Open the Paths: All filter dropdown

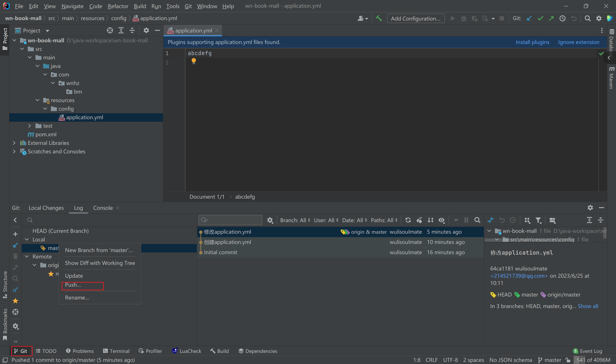pos(384,220)
